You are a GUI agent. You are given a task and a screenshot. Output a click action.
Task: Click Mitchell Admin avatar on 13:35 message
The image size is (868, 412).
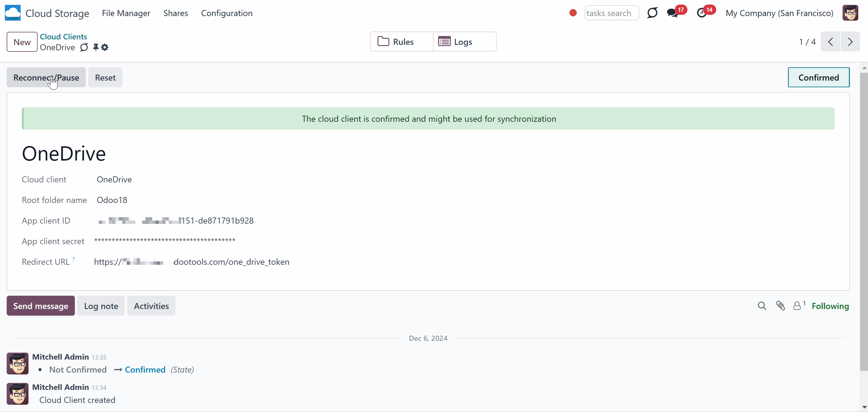18,363
